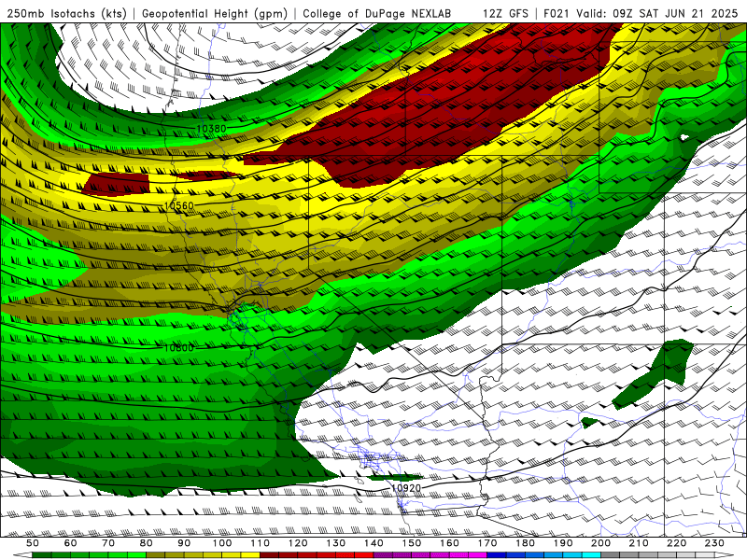Viewport: 747px width, 560px height.
Task: Click the 190 label on the color scale
Action: coord(563,543)
